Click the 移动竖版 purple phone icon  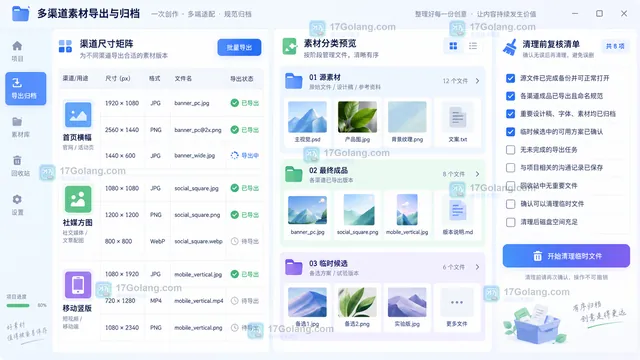[78, 284]
